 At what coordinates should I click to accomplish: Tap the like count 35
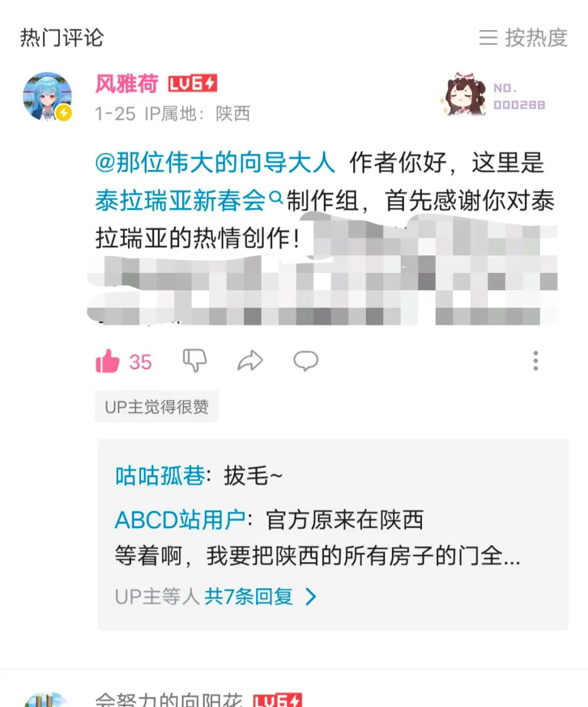point(140,362)
